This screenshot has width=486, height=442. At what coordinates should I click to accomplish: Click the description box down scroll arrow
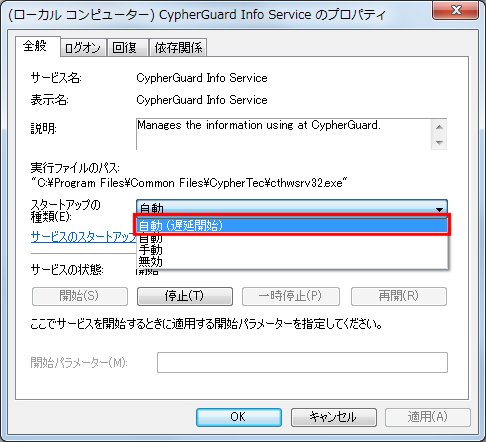(x=439, y=142)
